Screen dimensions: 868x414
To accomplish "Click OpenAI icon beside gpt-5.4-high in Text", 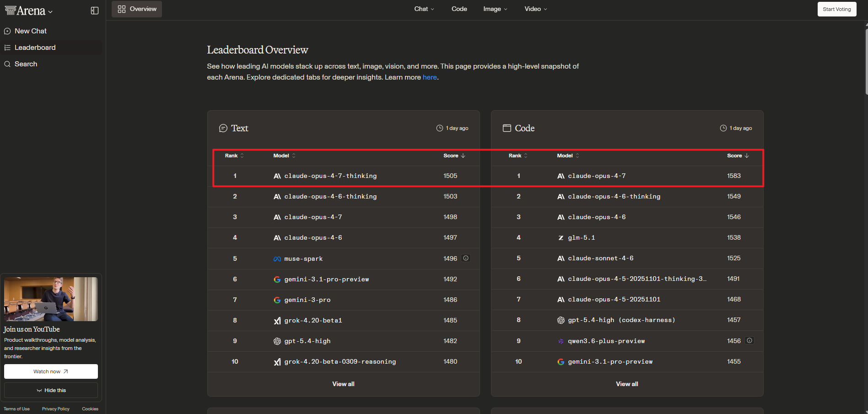I will (x=277, y=341).
